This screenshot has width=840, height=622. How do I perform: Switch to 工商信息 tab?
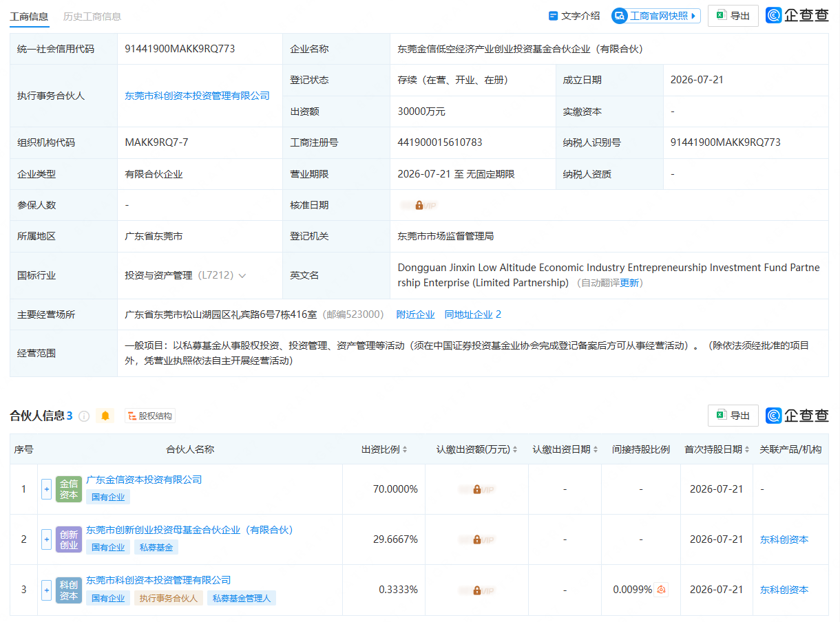tap(29, 16)
